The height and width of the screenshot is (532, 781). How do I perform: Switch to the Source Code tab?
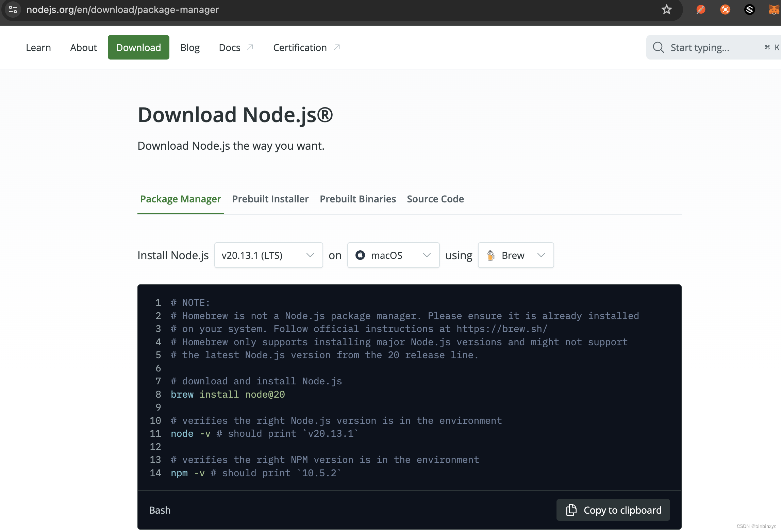click(435, 199)
